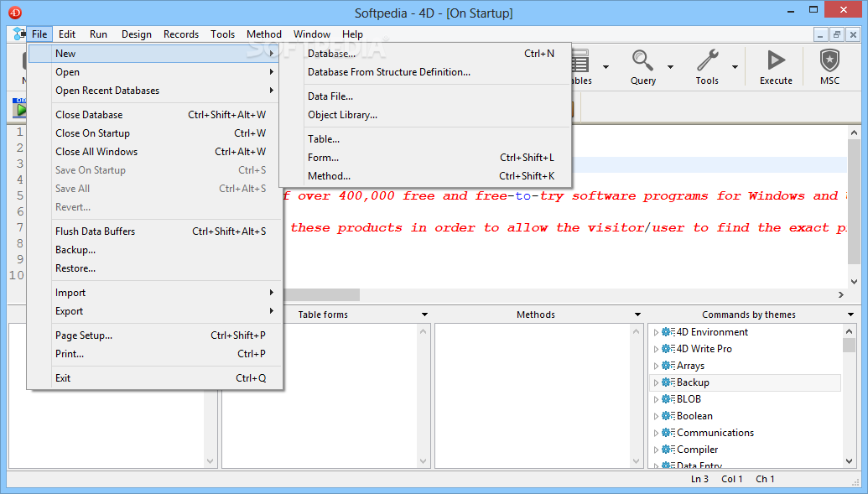Restore the inner document window
Image resolution: width=868 pixels, height=494 pixels.
(x=836, y=34)
